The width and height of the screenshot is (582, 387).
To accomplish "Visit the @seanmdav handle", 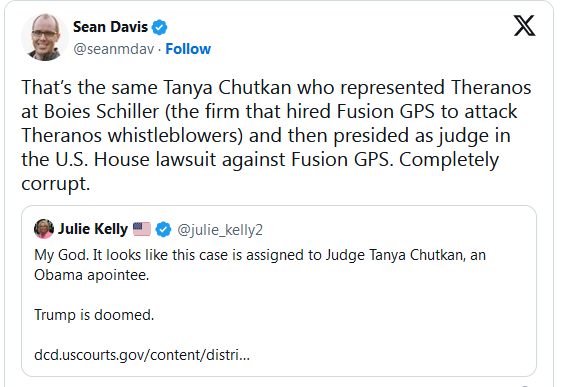I will [x=114, y=49].
